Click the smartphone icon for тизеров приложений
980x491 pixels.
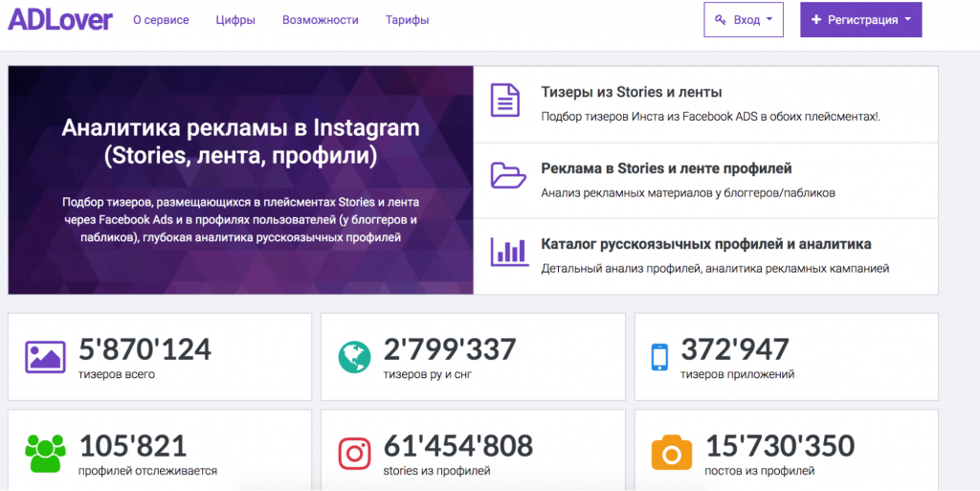click(659, 357)
